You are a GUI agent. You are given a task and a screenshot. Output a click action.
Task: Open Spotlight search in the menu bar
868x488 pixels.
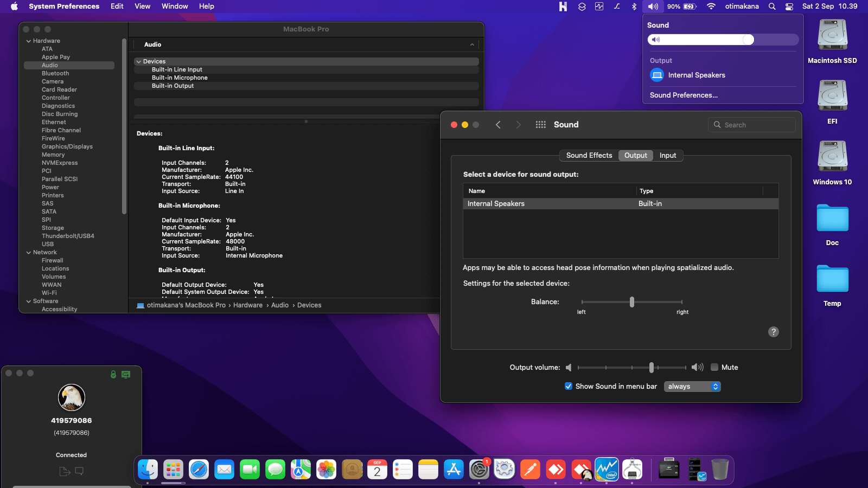click(772, 7)
